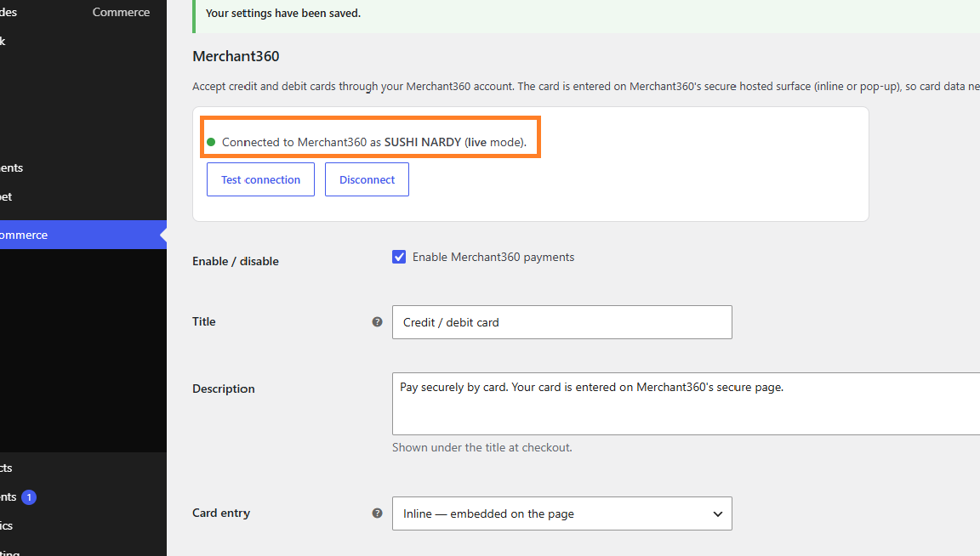This screenshot has height=556, width=980.
Task: Open the Card entry dropdown
Action: pos(561,513)
